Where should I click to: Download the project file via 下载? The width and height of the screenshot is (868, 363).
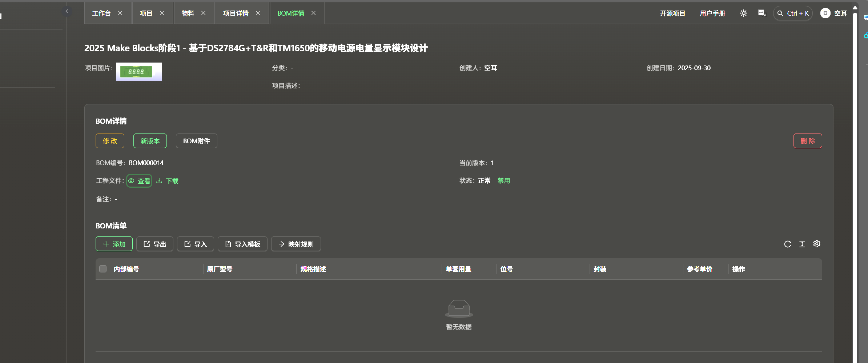point(168,181)
